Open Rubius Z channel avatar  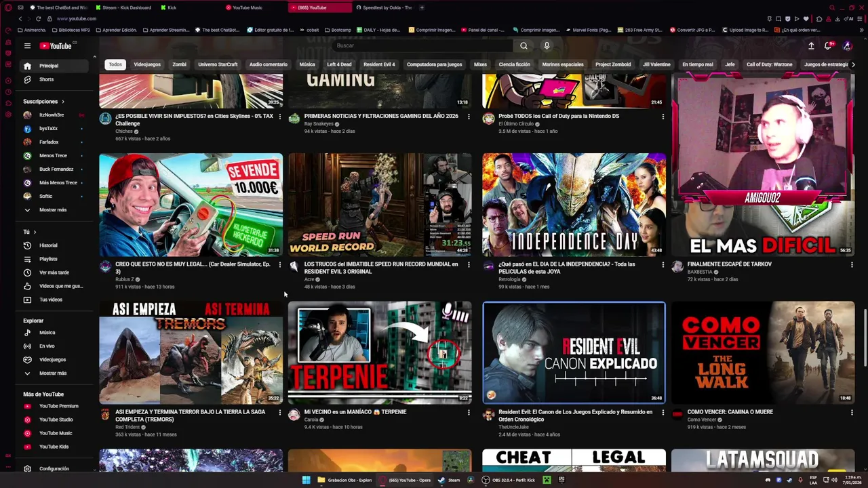pos(105,267)
